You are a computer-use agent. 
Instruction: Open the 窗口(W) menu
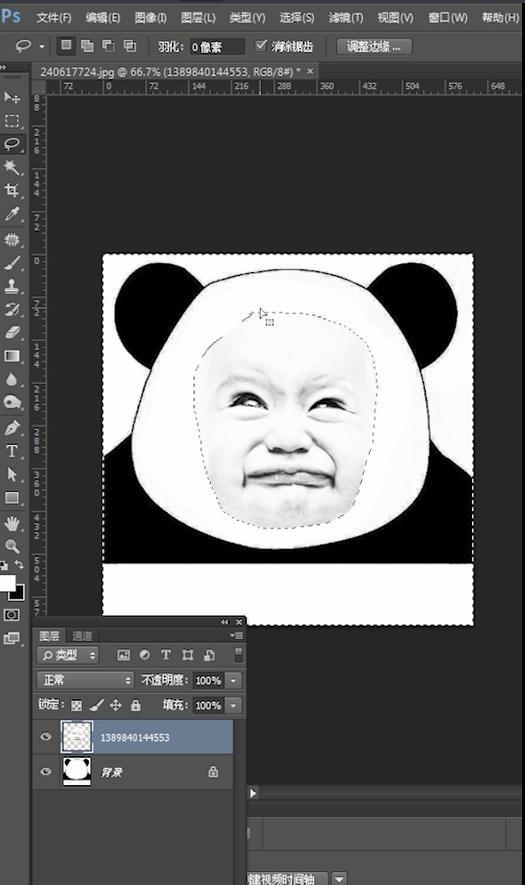pos(448,17)
